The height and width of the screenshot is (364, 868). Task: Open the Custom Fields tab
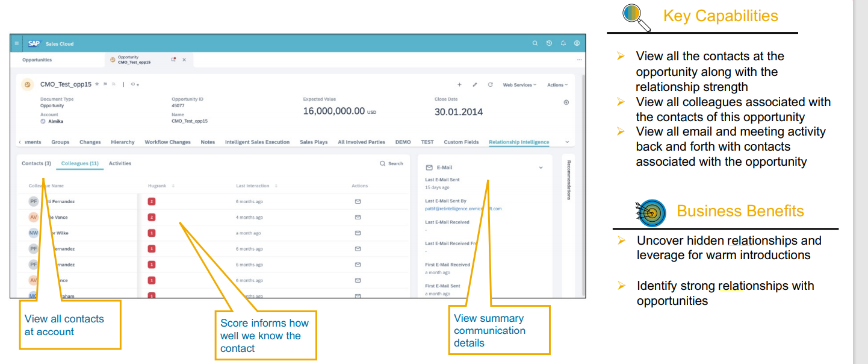[461, 142]
